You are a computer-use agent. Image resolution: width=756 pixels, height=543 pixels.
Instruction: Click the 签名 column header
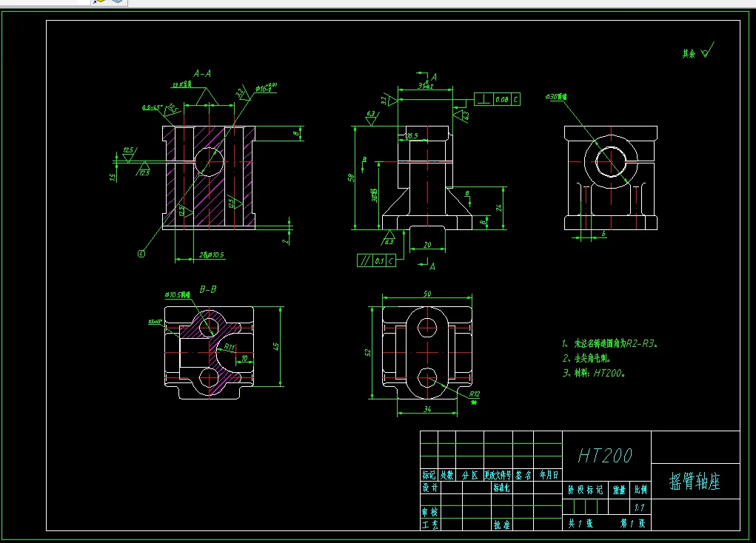point(523,475)
